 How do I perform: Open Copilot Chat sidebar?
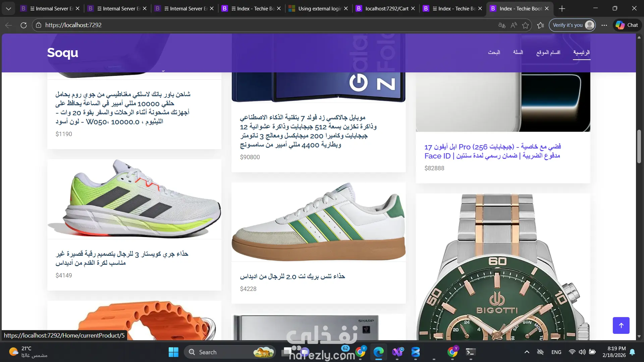click(627, 25)
